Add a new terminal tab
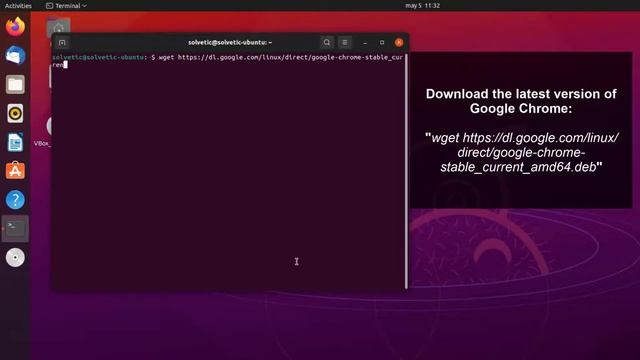This screenshot has height=360, width=640. 62,42
